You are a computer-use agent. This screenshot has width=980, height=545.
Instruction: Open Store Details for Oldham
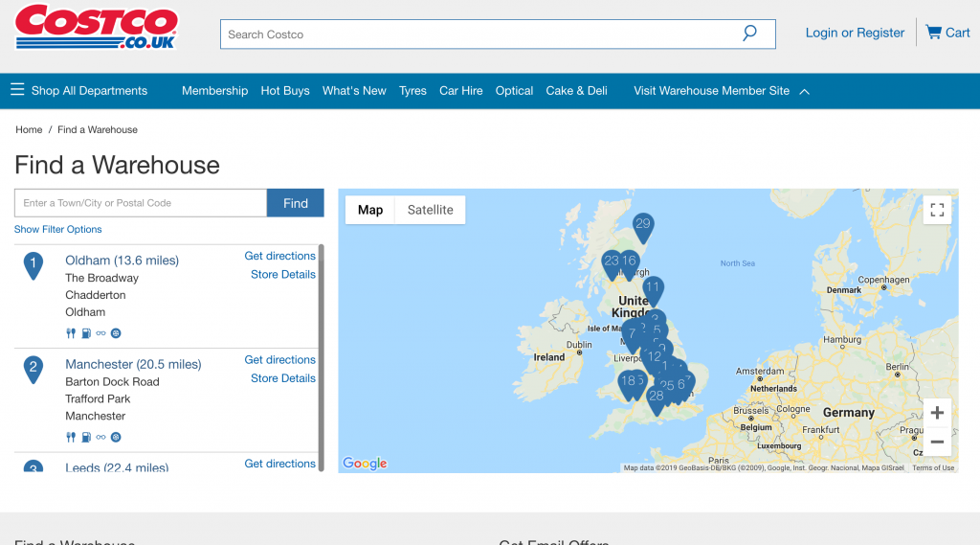(283, 274)
